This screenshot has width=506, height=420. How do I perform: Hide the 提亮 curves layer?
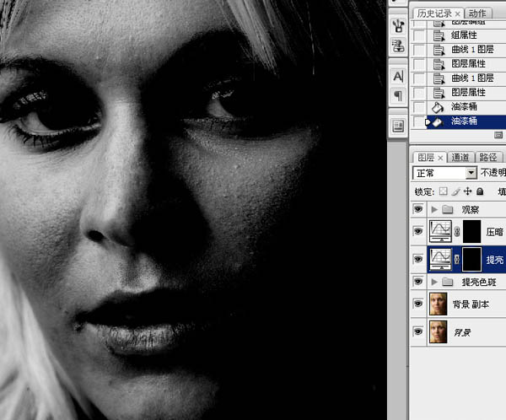point(418,259)
